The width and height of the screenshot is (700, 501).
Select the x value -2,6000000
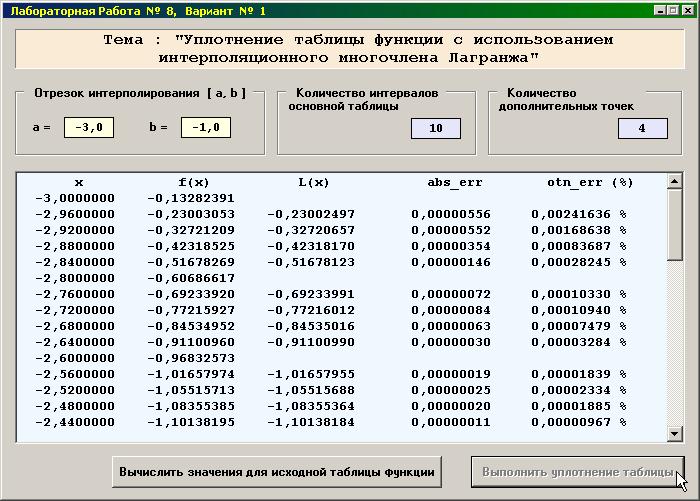pyautogui.click(x=75, y=359)
